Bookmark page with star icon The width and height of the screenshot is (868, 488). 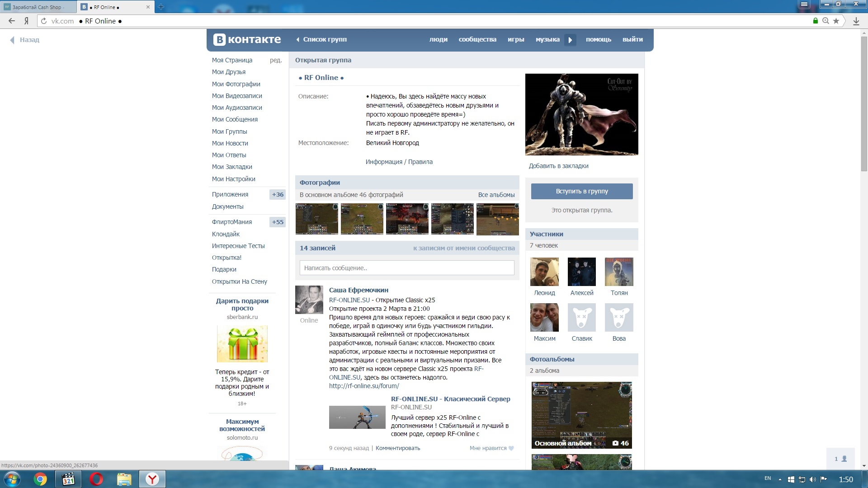(x=836, y=21)
